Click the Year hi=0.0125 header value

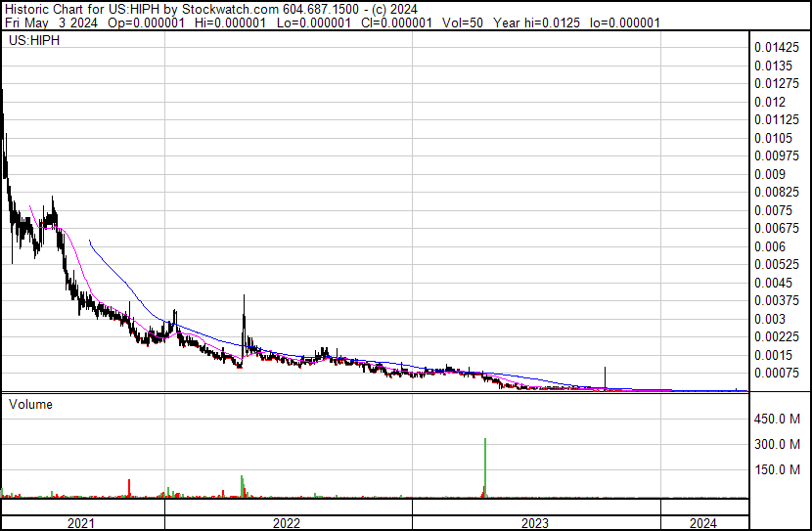pyautogui.click(x=536, y=22)
